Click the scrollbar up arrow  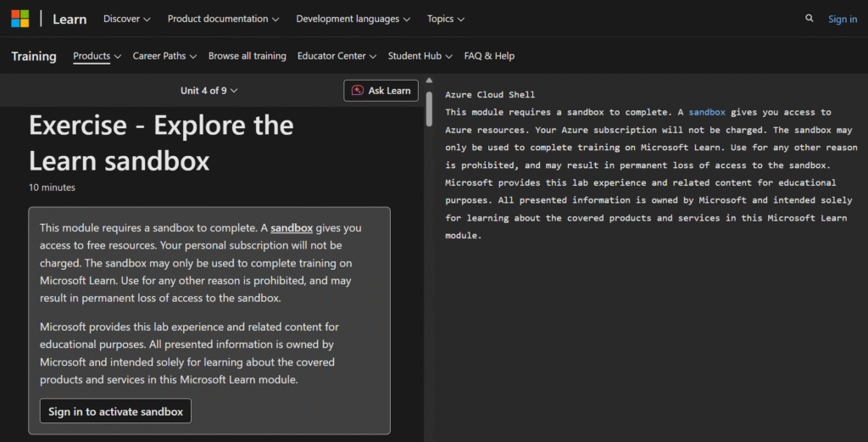429,81
